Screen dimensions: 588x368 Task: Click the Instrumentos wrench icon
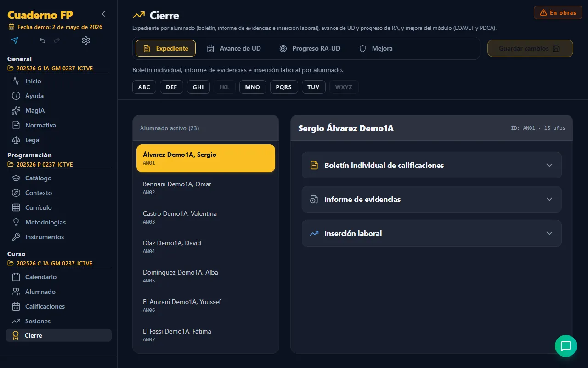point(16,237)
